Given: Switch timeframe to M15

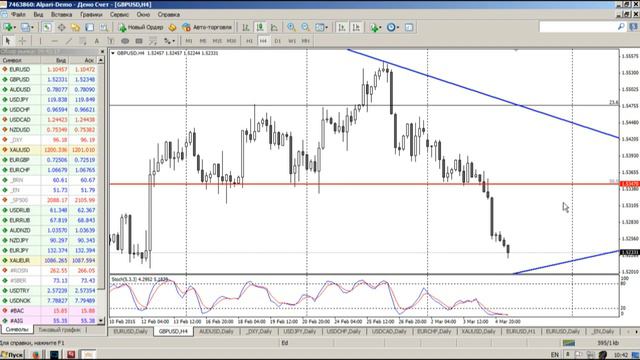Looking at the screenshot, I should coord(217,41).
